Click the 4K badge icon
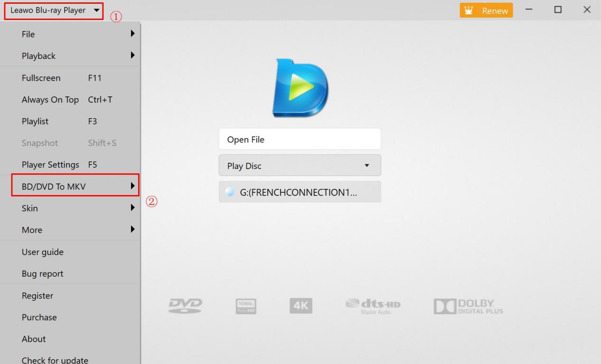Viewport: 601px width, 364px height. click(301, 306)
